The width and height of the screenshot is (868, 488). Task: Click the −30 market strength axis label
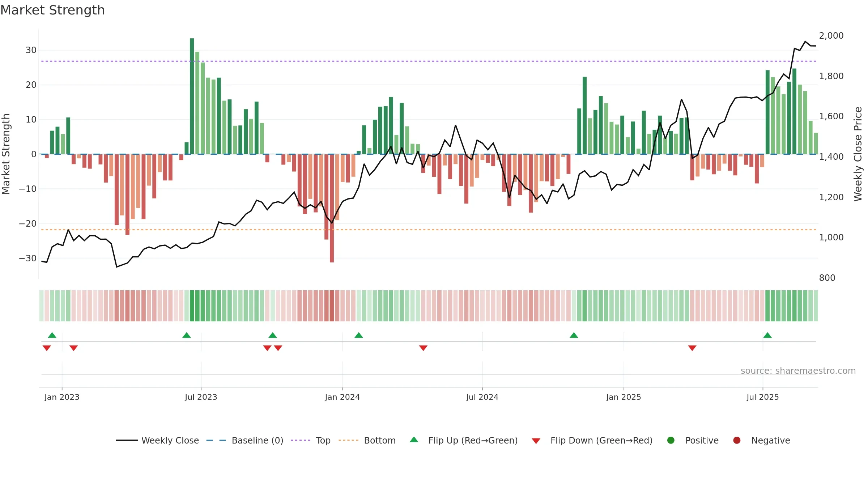(x=28, y=258)
